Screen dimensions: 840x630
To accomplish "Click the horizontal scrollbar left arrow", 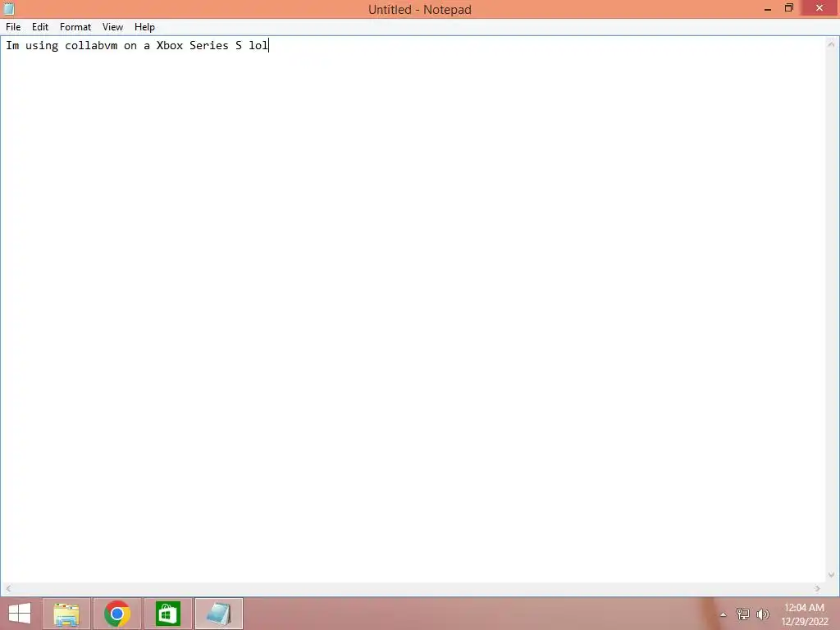I will [8, 589].
